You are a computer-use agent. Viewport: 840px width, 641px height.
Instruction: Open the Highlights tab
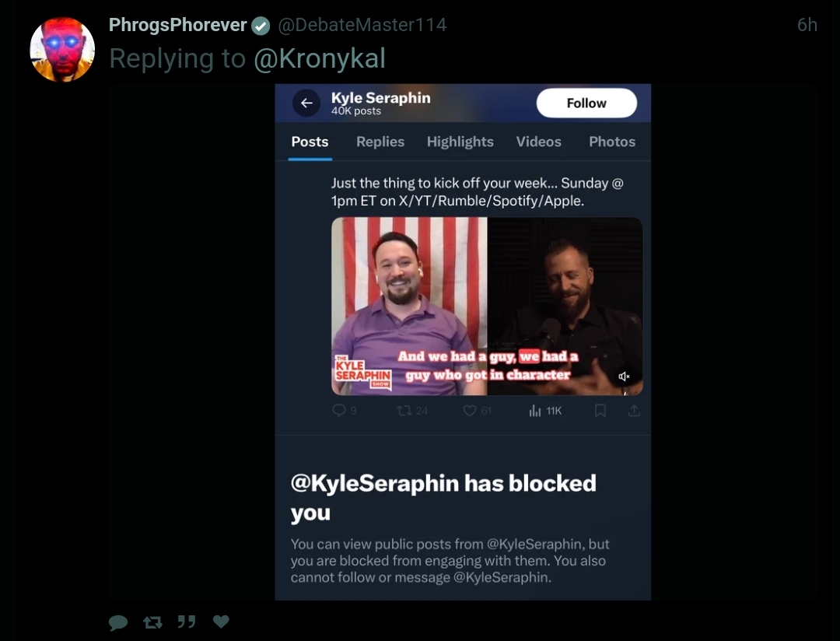click(460, 142)
